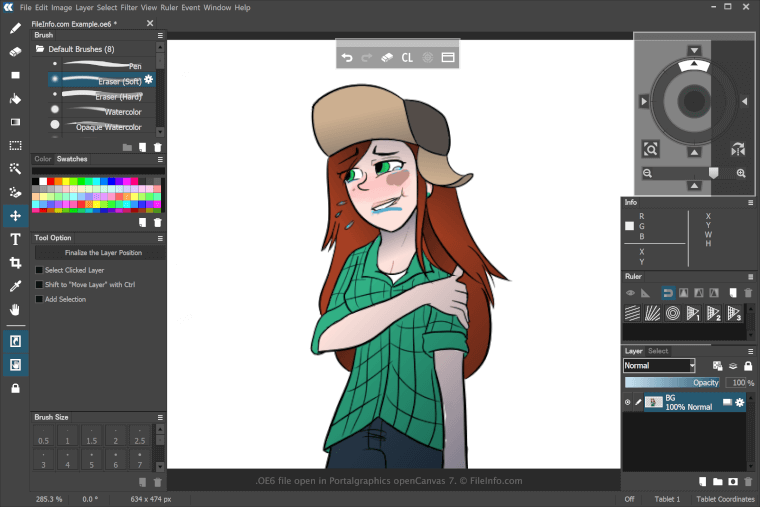Switch to the Color tab
The height and width of the screenshot is (507, 760).
43,159
